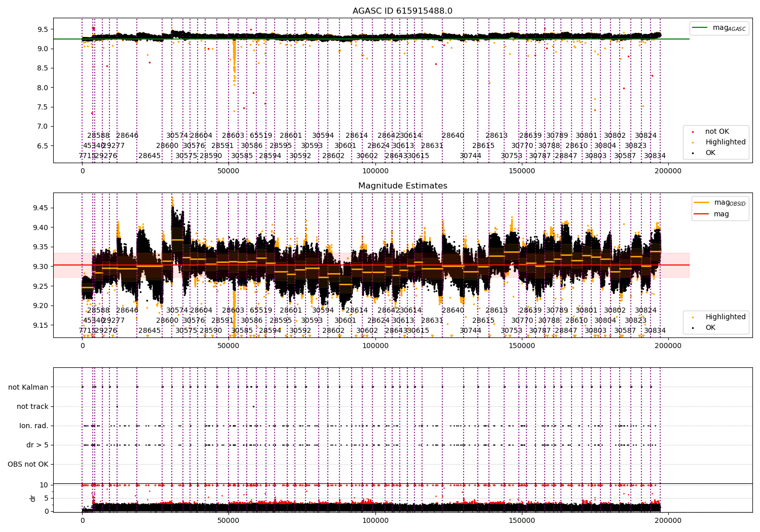Click obsid 30824 in the top plot
This screenshot has height=532, width=760.
(x=646, y=135)
